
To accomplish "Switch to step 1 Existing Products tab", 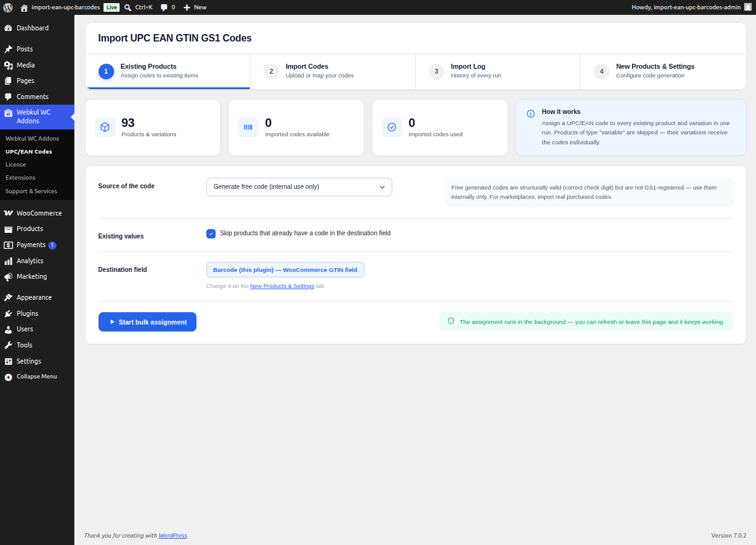I will (167, 71).
